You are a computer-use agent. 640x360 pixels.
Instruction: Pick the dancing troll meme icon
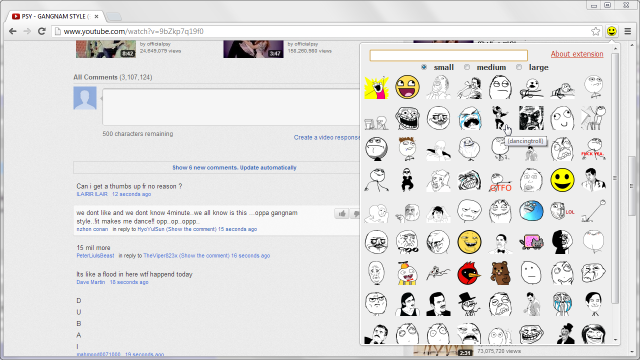tap(500, 118)
